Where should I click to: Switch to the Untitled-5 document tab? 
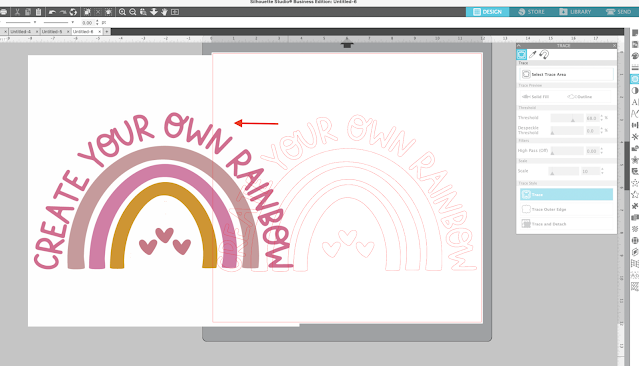coord(52,31)
